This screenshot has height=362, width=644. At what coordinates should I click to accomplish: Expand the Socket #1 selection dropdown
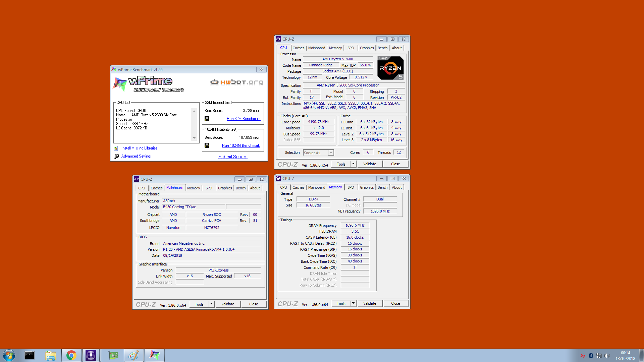[331, 153]
